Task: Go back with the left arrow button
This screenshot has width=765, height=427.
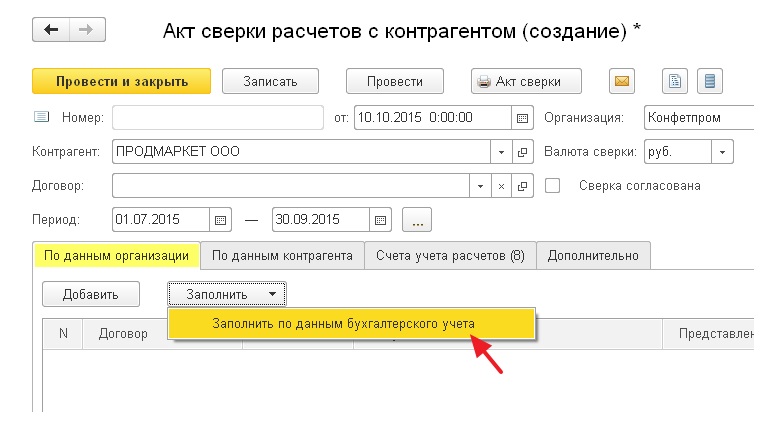Action: pos(51,30)
